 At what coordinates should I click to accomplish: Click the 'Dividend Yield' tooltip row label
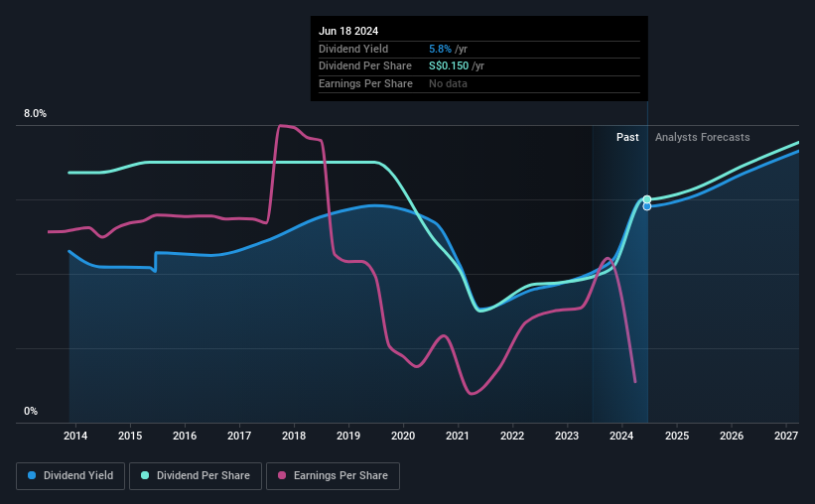tap(353, 49)
